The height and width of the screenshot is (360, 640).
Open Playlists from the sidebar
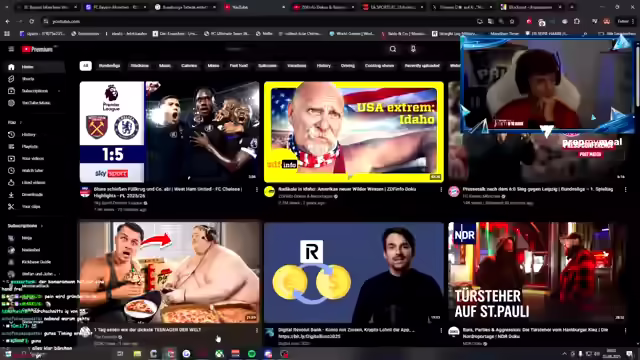[34, 147]
